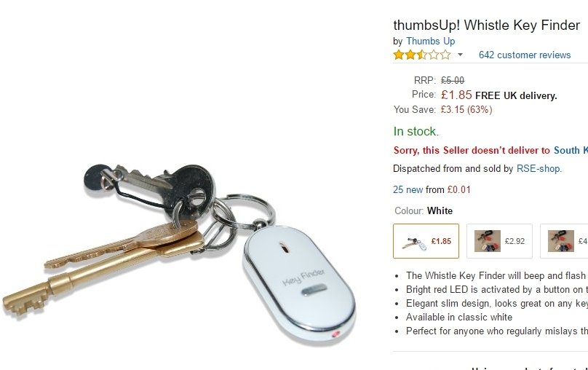Click the FREE UK delivery text
Screen dimensions: 588x370
(516, 95)
